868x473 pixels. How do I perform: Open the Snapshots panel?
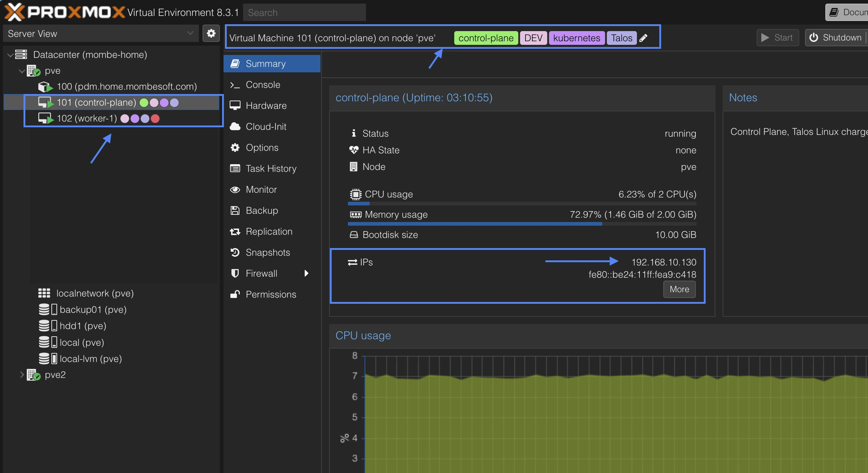268,252
